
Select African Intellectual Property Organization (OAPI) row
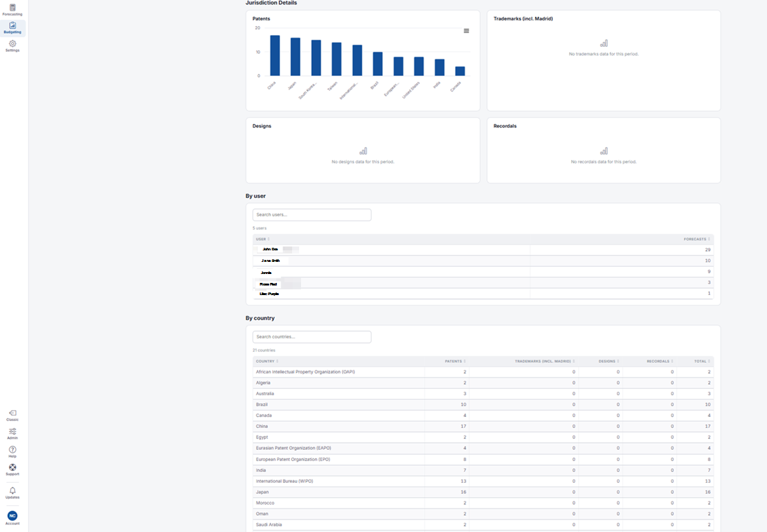[483, 372]
